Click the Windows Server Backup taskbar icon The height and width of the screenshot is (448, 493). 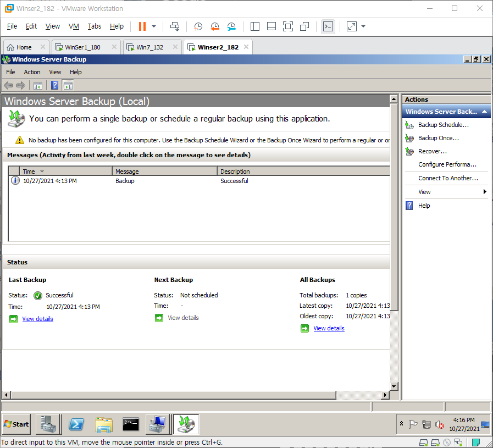[186, 424]
